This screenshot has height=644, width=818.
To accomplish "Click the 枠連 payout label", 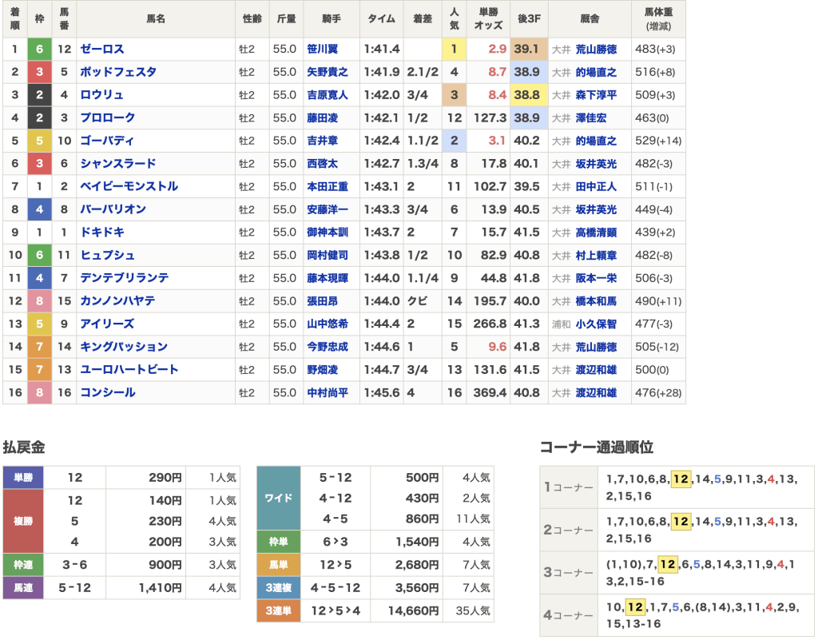I will click(x=23, y=565).
